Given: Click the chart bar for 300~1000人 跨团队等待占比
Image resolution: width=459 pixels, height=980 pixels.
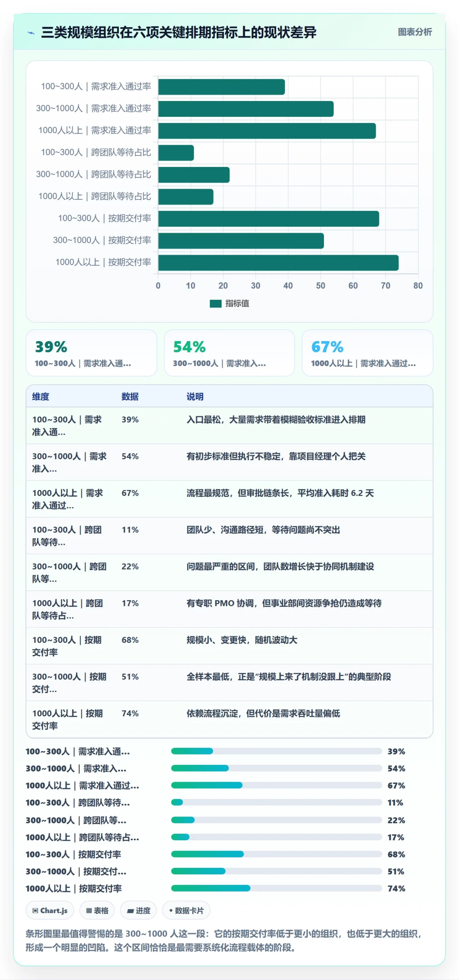Looking at the screenshot, I should pos(194,175).
